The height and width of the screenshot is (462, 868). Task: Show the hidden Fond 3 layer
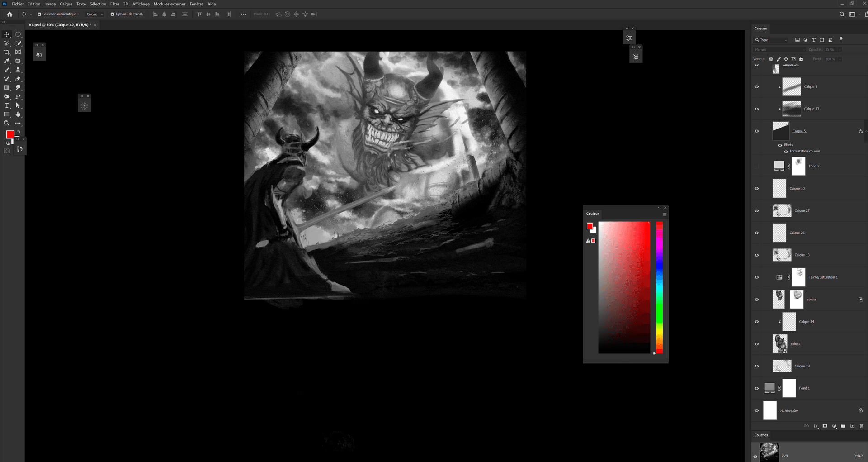pyautogui.click(x=756, y=166)
